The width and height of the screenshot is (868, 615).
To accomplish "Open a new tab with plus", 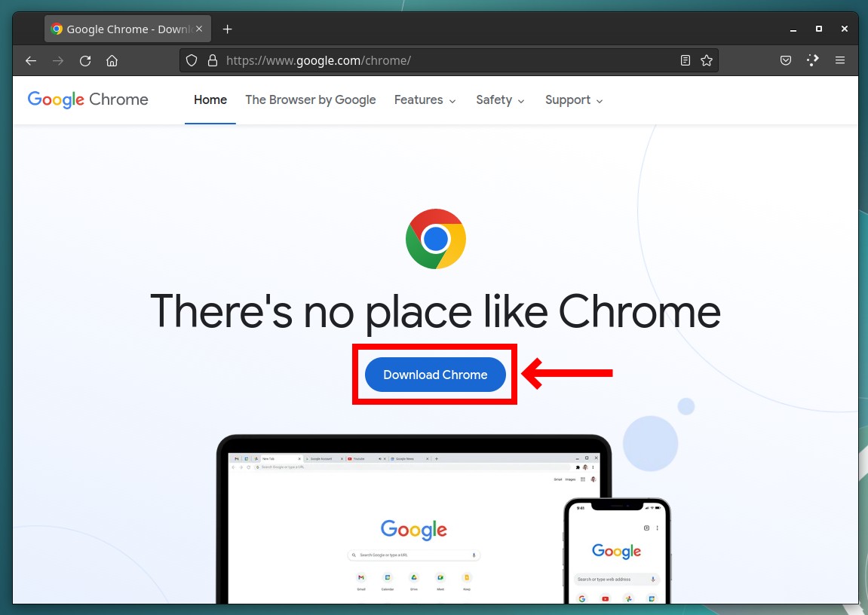I will pos(228,29).
